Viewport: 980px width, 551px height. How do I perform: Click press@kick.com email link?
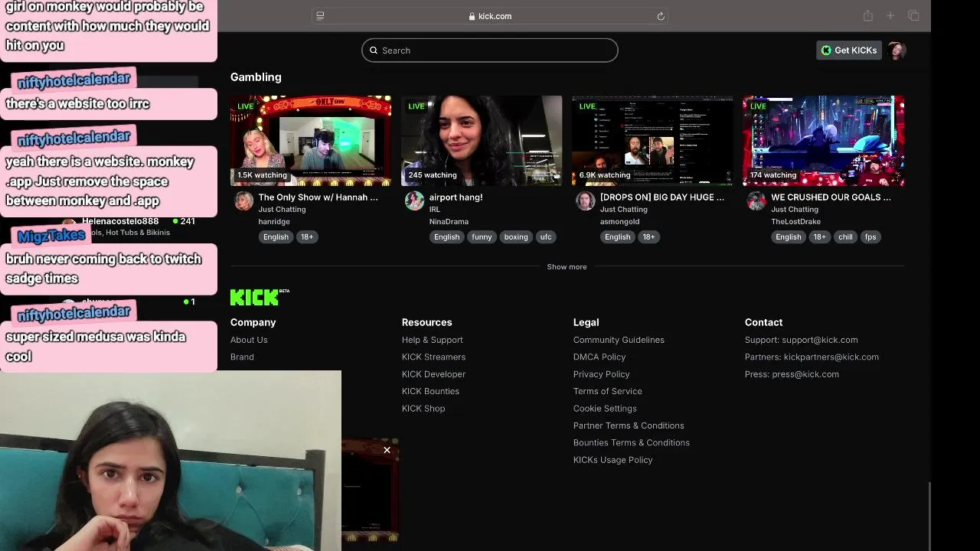point(805,374)
